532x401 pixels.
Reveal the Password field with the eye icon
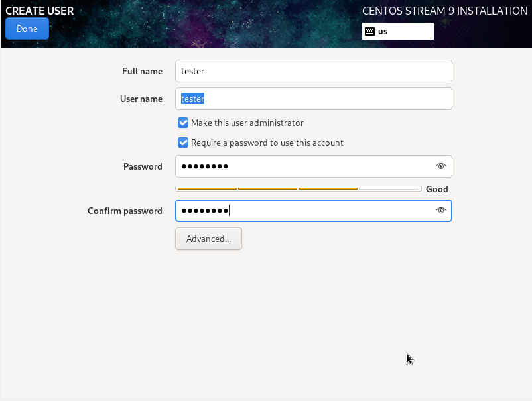coord(440,166)
